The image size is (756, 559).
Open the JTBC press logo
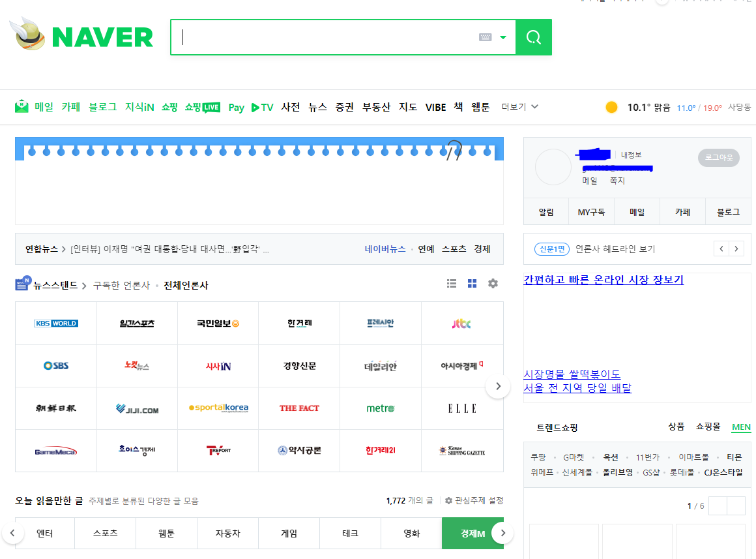coord(462,324)
